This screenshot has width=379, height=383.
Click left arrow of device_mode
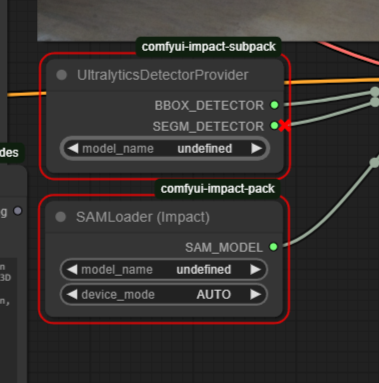click(72, 294)
